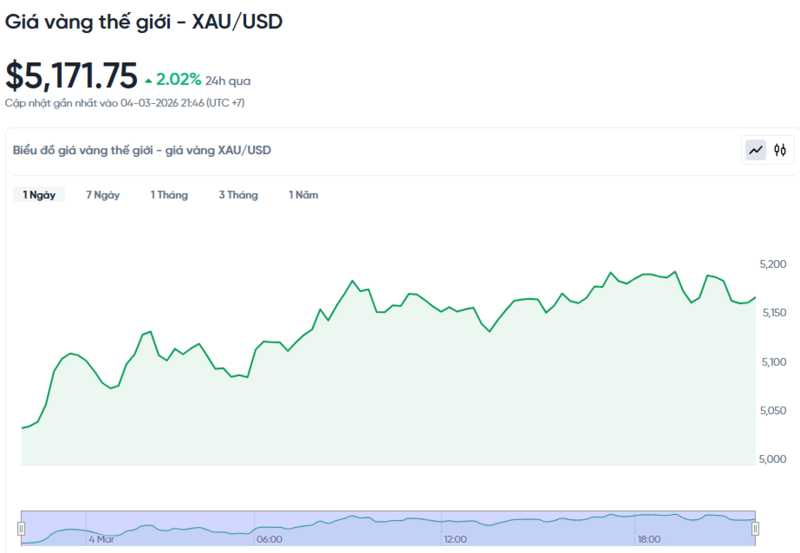Click the 4 Mar navigator label
The image size is (800, 553).
point(103,539)
